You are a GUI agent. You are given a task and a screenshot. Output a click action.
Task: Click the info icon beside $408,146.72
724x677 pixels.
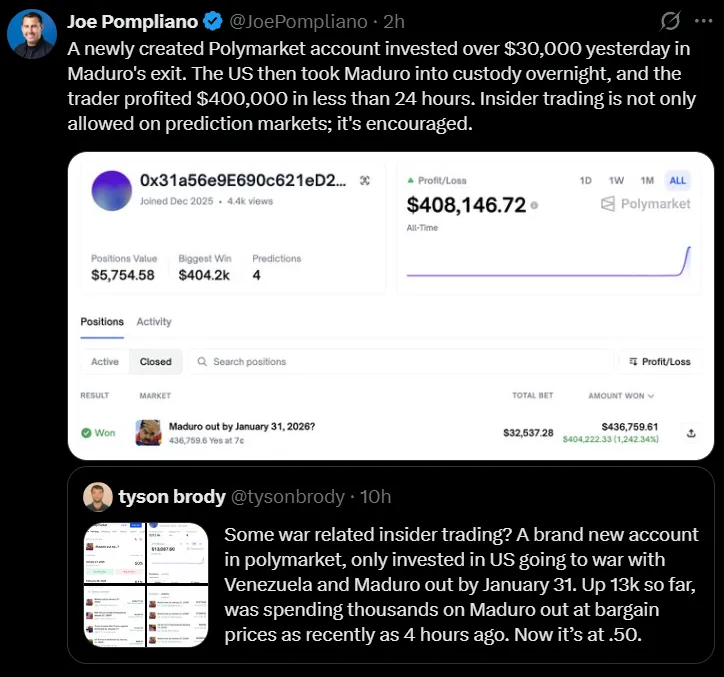(x=534, y=206)
